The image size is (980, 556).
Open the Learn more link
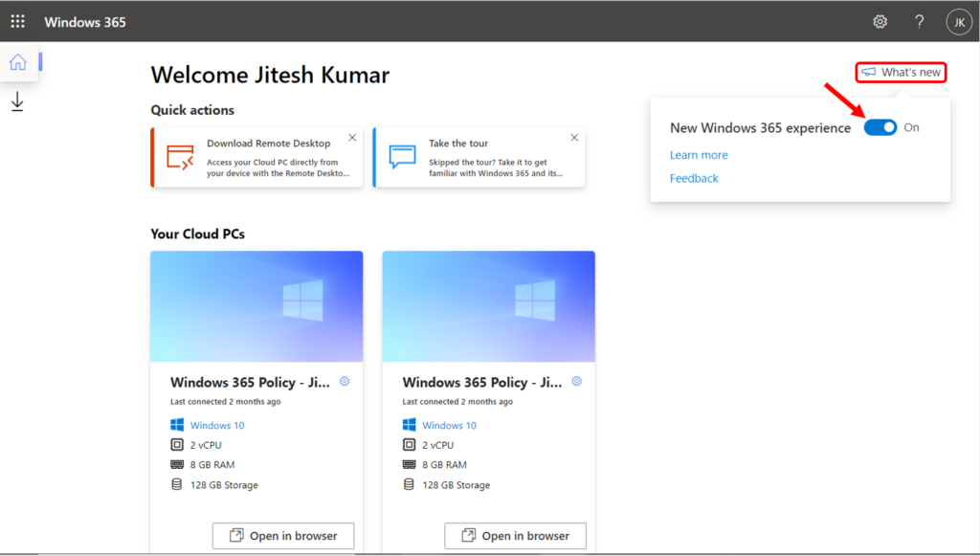click(x=699, y=155)
